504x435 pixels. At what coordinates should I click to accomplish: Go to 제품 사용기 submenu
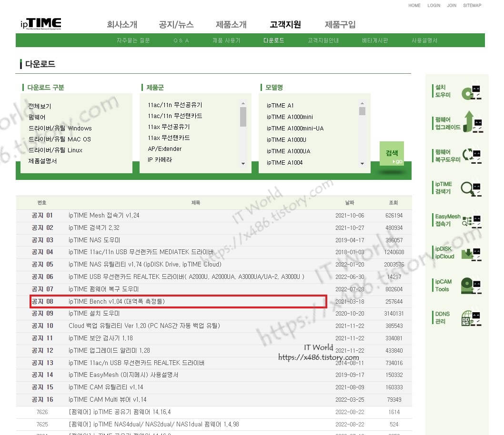(226, 40)
